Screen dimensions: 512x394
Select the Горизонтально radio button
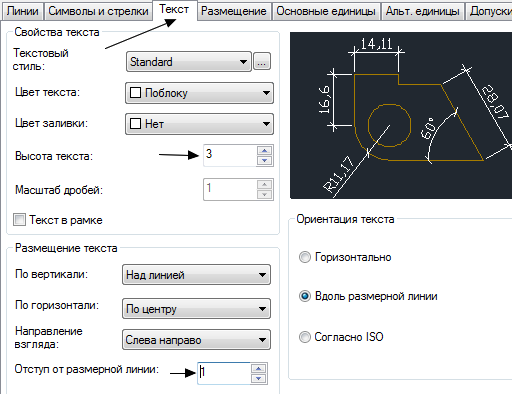point(305,257)
